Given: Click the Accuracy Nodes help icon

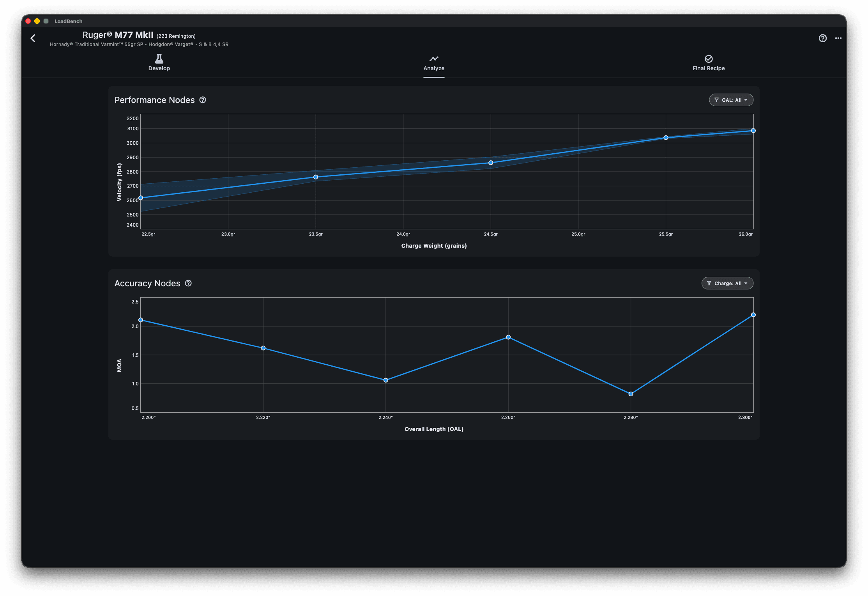Looking at the screenshot, I should [x=188, y=283].
